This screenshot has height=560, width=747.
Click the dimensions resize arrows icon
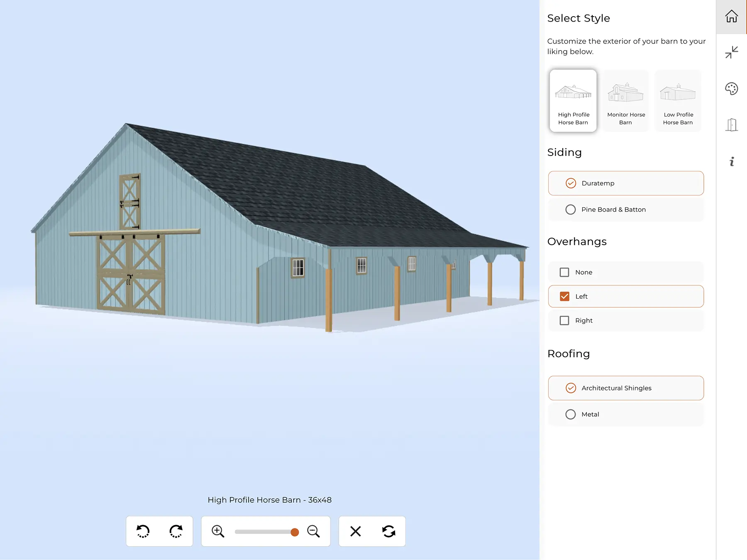(731, 52)
